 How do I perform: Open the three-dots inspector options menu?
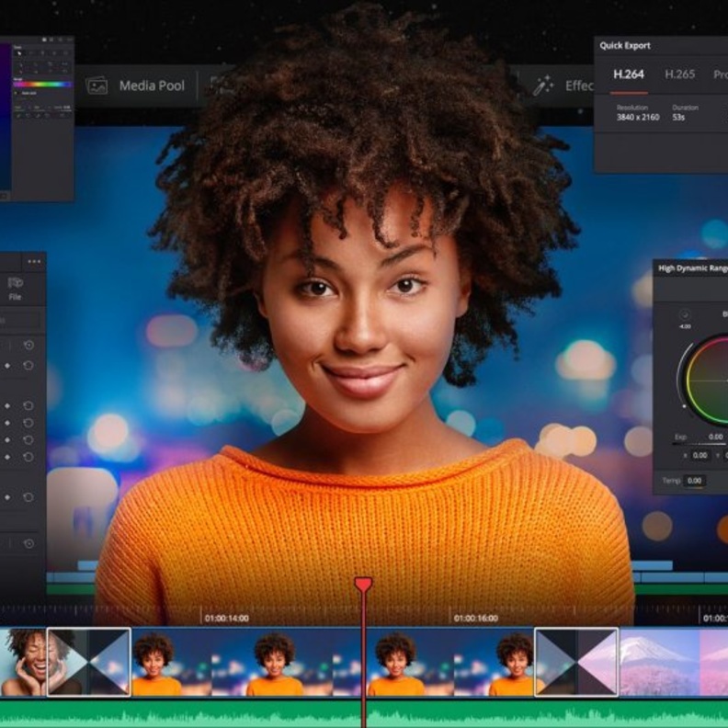click(34, 262)
